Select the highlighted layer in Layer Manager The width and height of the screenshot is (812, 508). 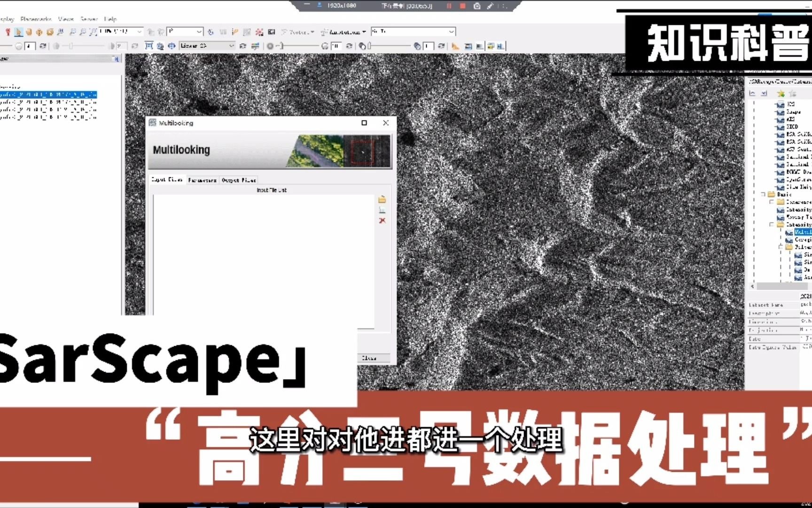(48, 95)
